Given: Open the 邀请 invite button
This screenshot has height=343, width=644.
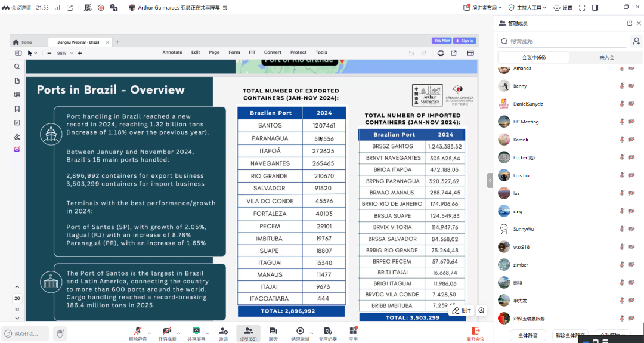Looking at the screenshot, I should click(223, 333).
